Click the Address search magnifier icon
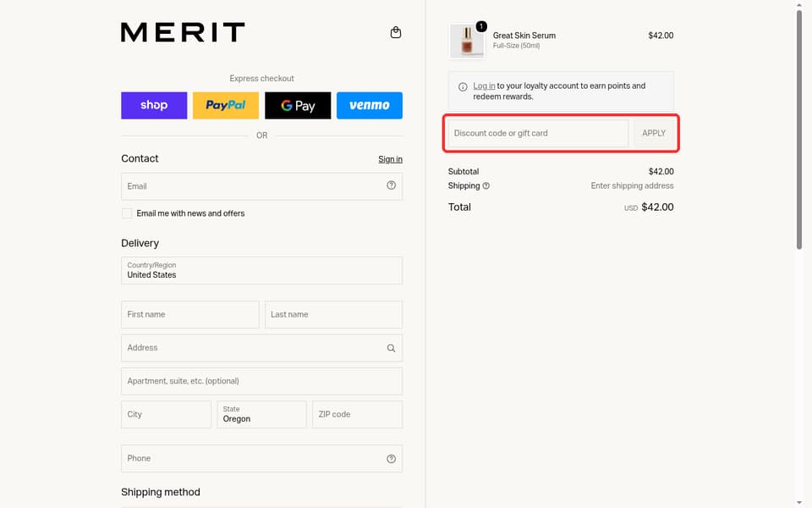Screen dimensions: 812x508 pos(391,348)
